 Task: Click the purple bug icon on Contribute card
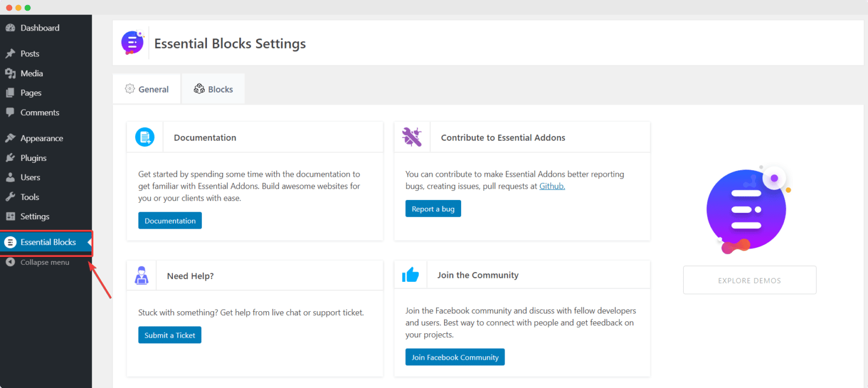[x=411, y=136]
